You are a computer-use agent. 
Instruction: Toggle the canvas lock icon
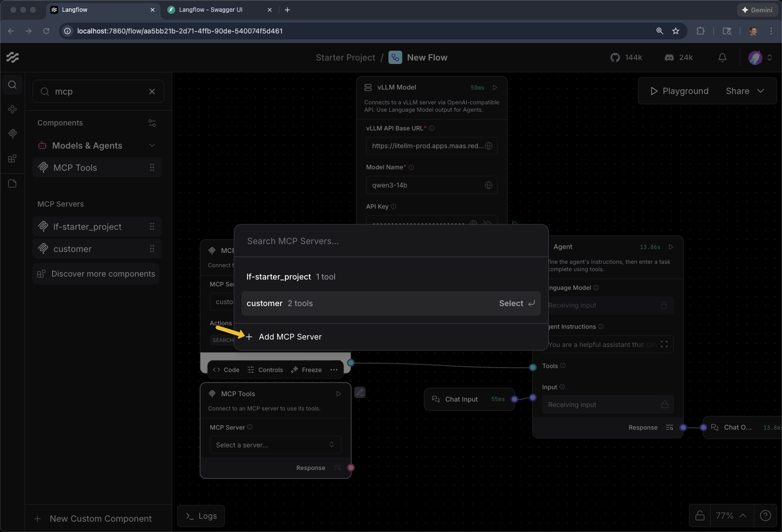tap(700, 515)
